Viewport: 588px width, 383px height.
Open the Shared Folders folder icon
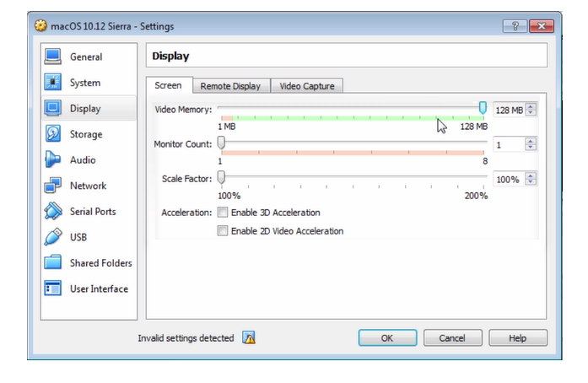tap(52, 262)
